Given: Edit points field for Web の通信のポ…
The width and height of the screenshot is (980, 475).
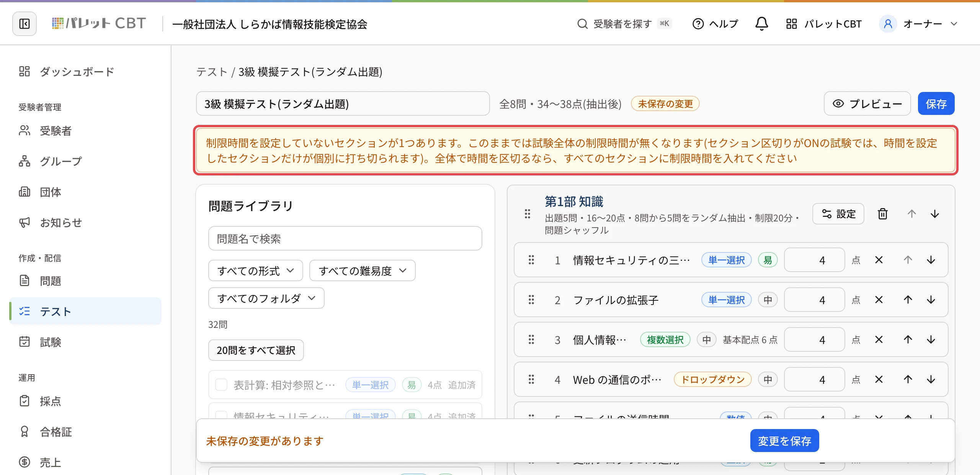Looking at the screenshot, I should click(x=814, y=380).
